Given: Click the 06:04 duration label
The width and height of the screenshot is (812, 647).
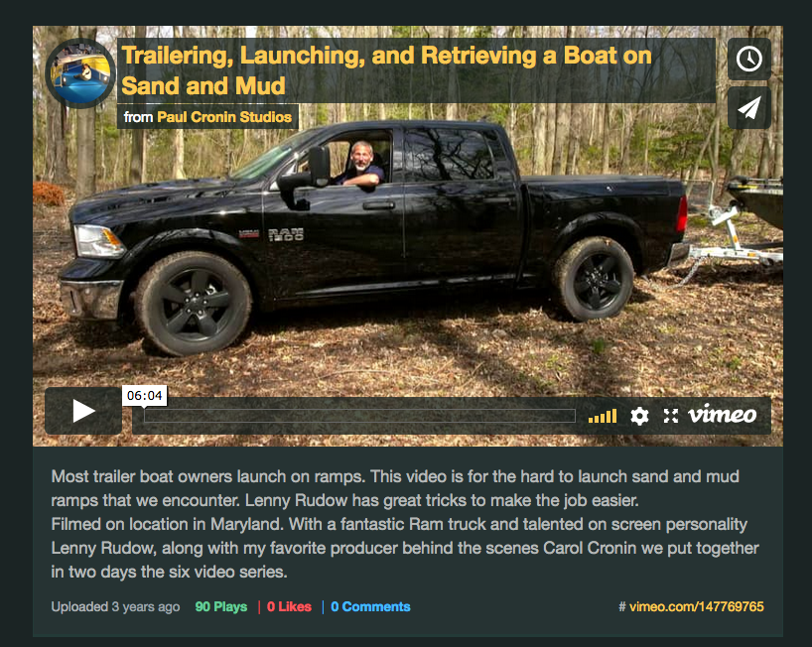Looking at the screenshot, I should pyautogui.click(x=145, y=396).
